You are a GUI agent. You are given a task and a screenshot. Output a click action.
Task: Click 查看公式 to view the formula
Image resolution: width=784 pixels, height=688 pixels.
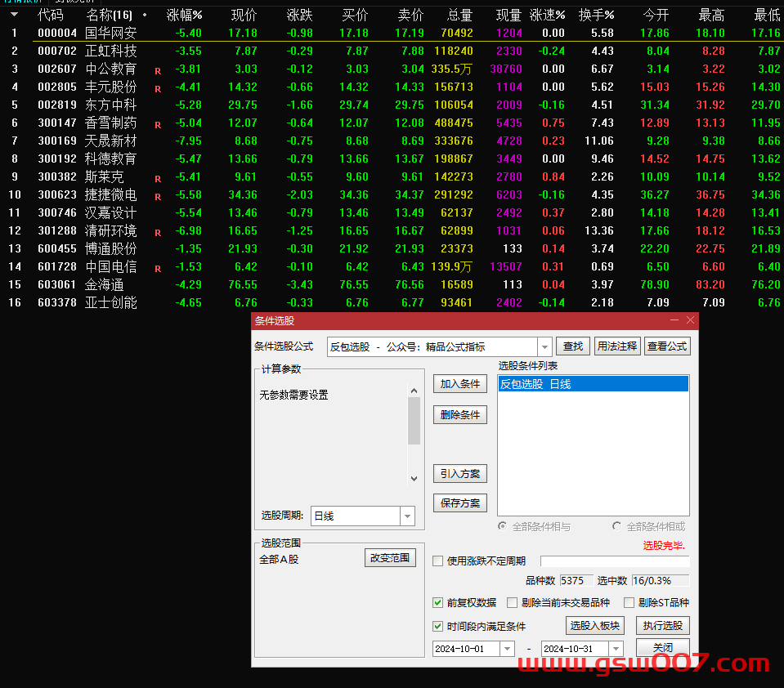pyautogui.click(x=667, y=346)
